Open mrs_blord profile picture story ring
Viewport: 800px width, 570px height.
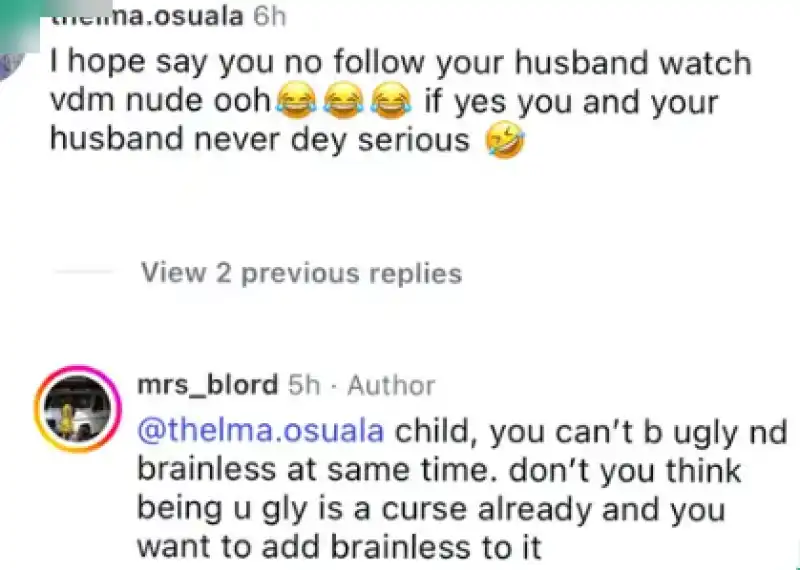[x=78, y=408]
